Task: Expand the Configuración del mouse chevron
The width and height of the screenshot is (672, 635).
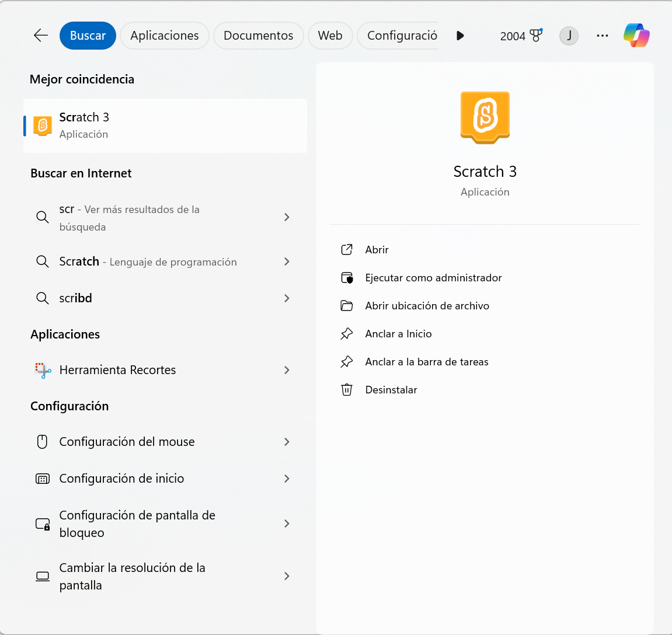Action: click(287, 442)
